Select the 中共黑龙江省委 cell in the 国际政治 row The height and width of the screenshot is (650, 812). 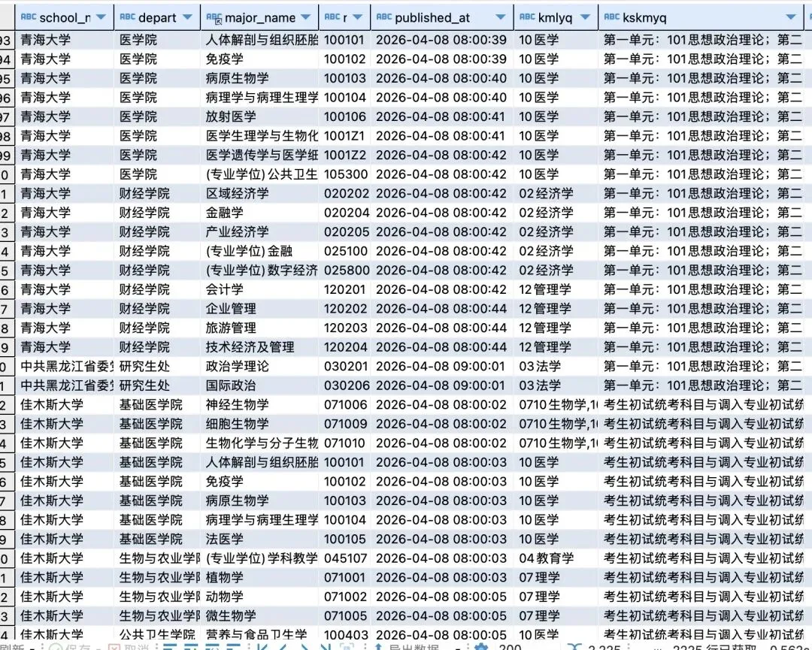click(64, 385)
